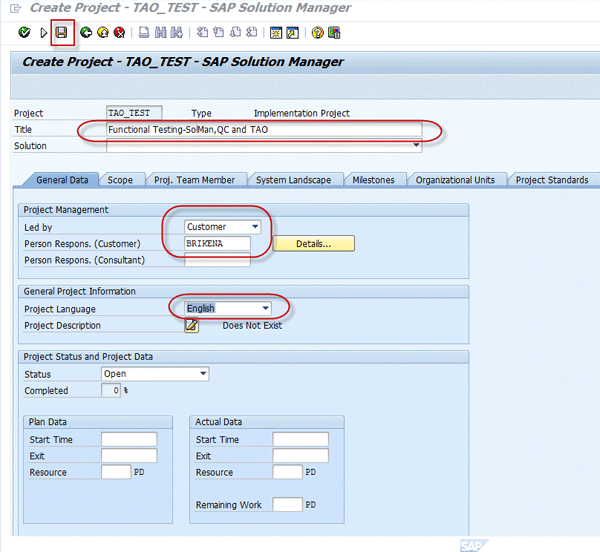Image resolution: width=600 pixels, height=552 pixels.
Task: Switch to System Landscape tab
Action: click(293, 180)
